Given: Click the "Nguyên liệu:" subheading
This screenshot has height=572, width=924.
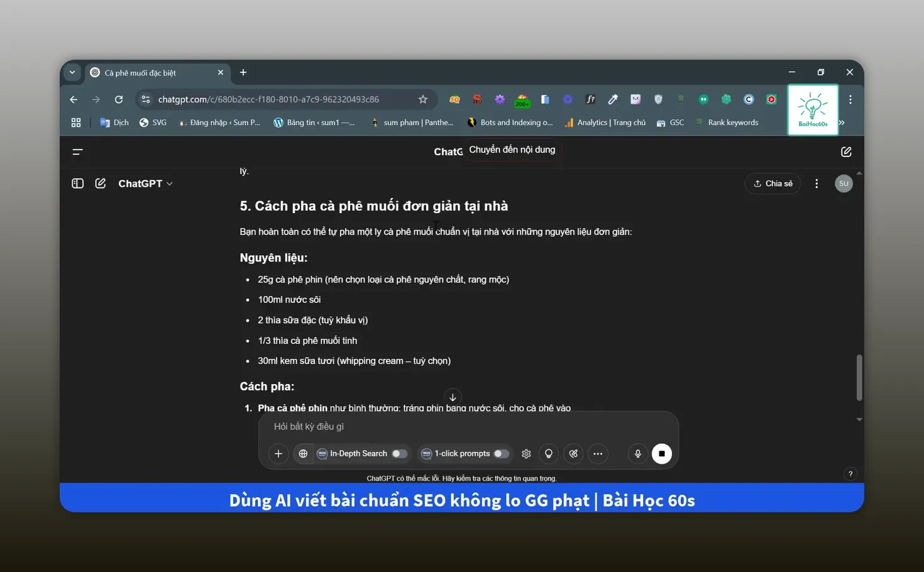Looking at the screenshot, I should tap(273, 258).
